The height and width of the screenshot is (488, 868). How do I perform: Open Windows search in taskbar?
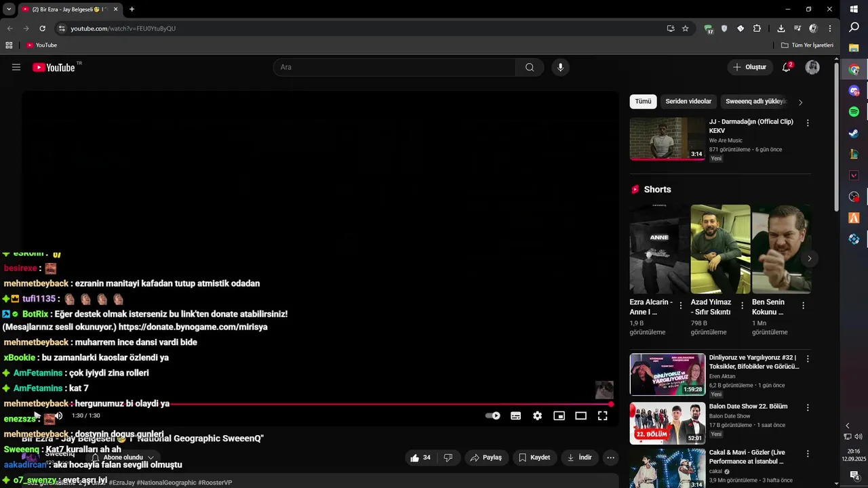[854, 27]
